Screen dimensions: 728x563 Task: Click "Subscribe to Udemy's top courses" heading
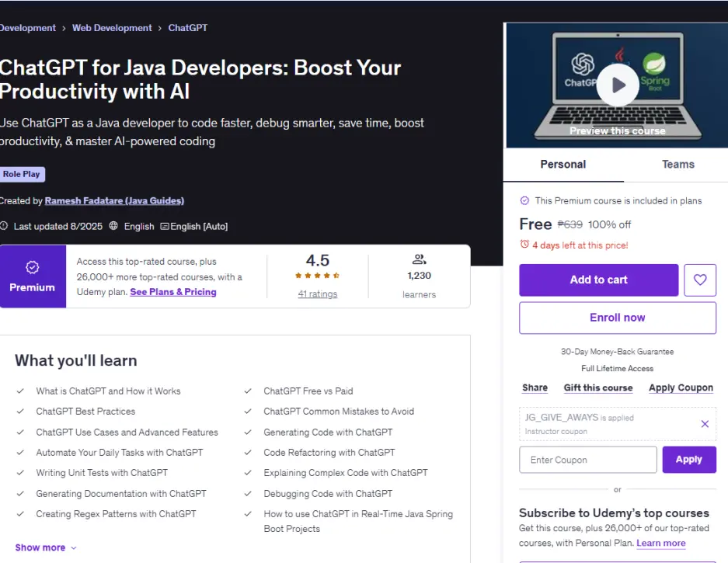click(614, 513)
